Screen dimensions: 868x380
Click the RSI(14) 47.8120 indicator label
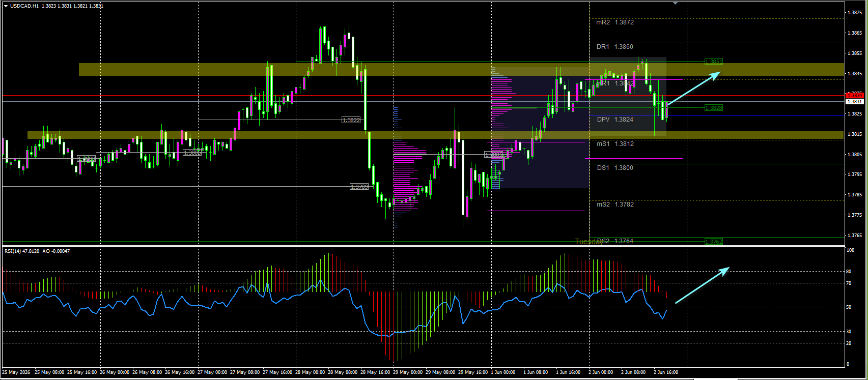point(21,251)
